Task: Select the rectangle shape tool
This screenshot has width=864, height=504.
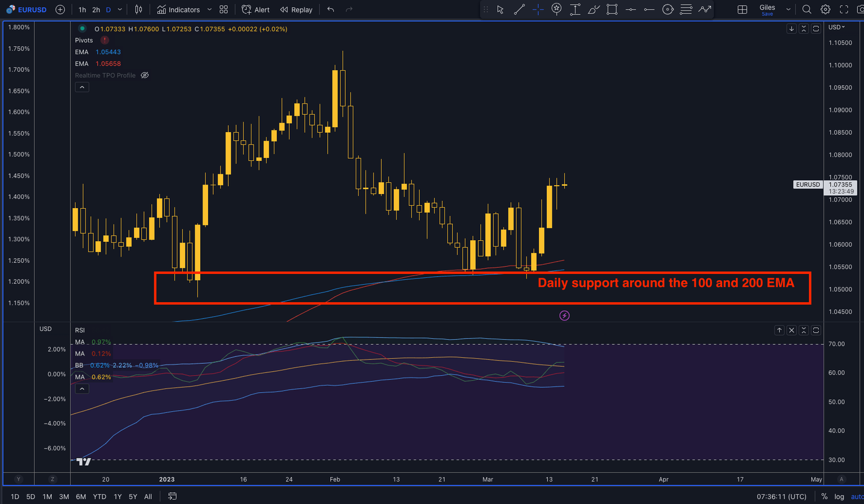Action: (612, 10)
